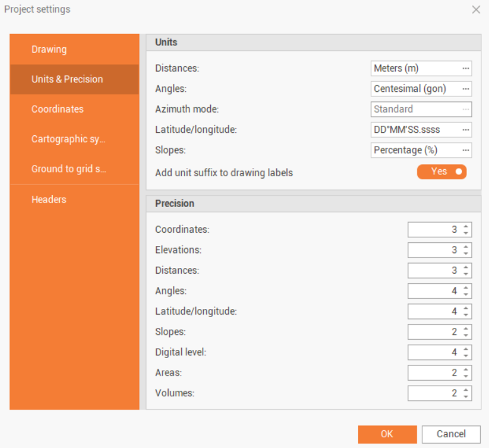Open the Angles unit ellipsis selector
The height and width of the screenshot is (448, 489).
coord(466,89)
